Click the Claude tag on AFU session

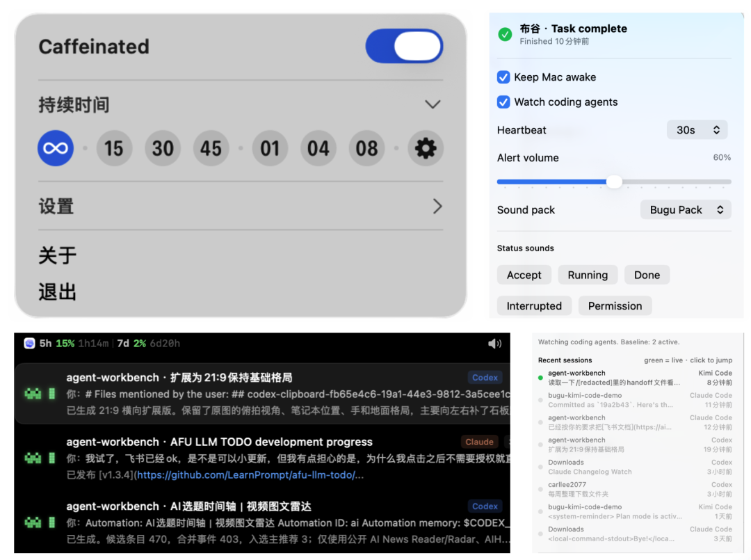pos(479,442)
